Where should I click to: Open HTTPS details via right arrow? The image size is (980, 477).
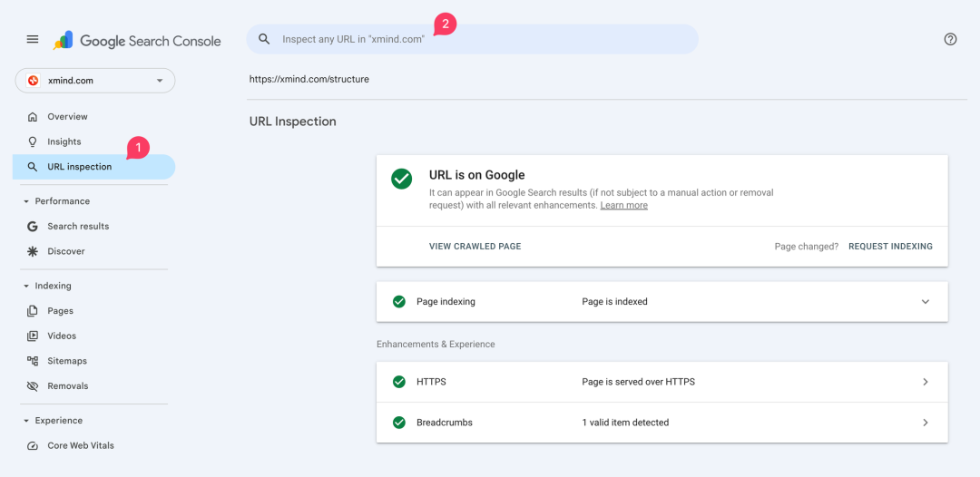[926, 382]
